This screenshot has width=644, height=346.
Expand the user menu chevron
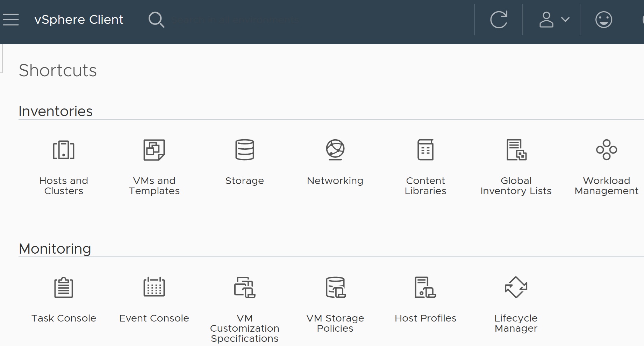(565, 20)
